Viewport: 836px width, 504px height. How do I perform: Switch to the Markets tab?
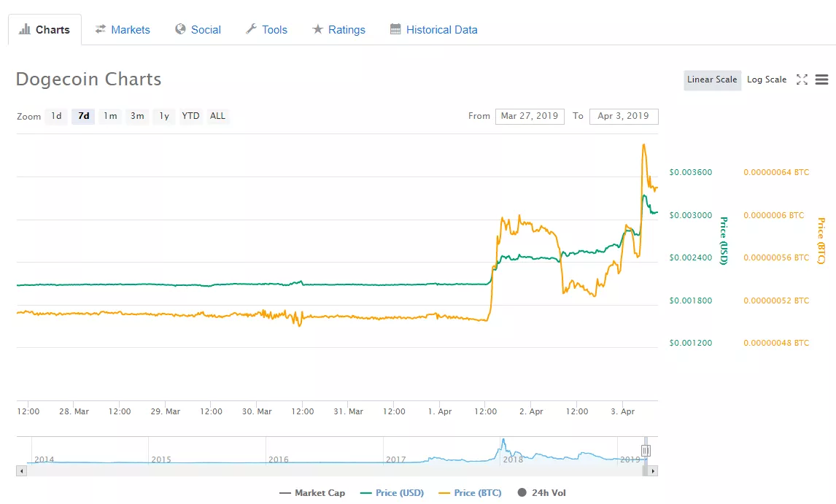tap(123, 30)
